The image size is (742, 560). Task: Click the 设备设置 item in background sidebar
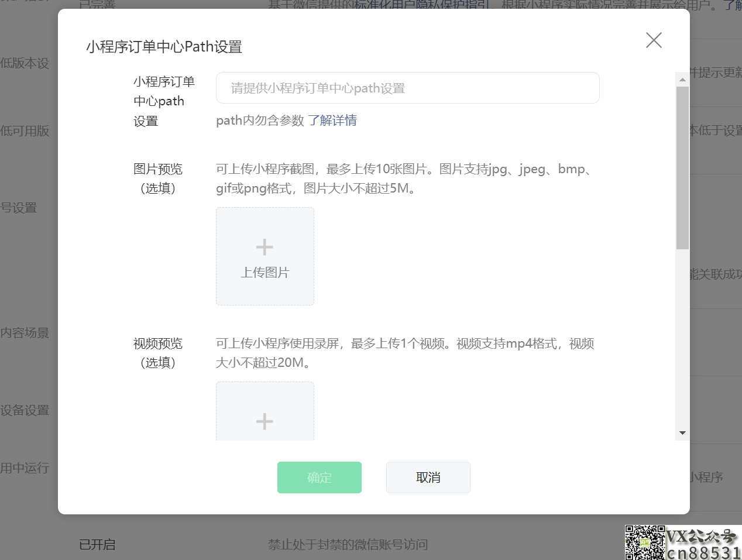coord(25,410)
